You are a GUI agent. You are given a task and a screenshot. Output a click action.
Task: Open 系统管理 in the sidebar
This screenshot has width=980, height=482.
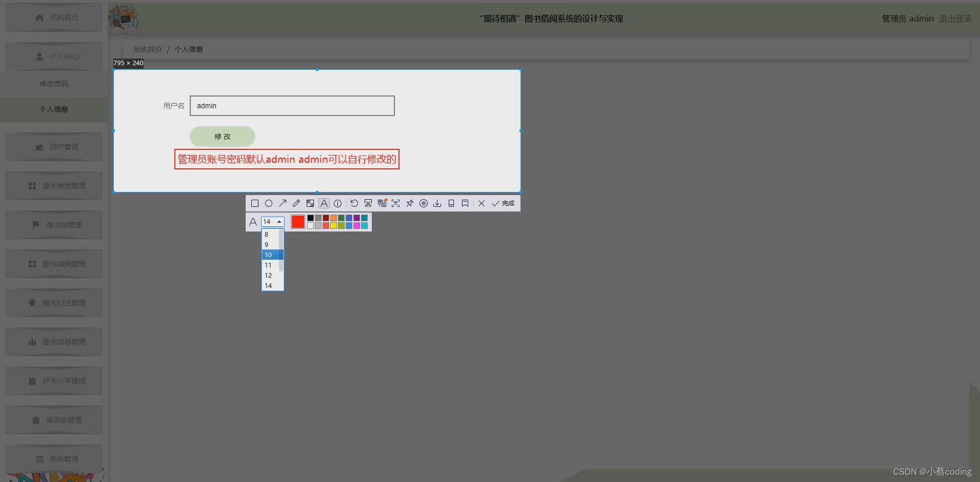pos(54,459)
